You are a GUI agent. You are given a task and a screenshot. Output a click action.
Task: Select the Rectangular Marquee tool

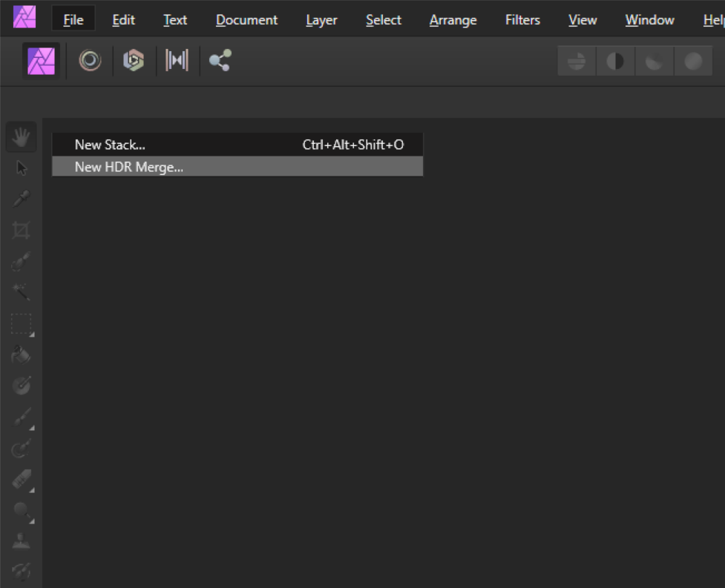pos(21,323)
